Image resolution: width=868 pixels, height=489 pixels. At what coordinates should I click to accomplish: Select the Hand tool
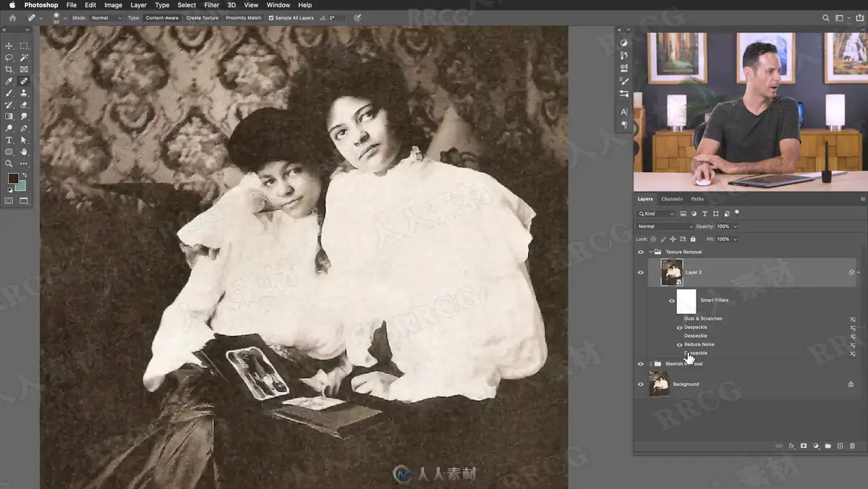click(24, 151)
